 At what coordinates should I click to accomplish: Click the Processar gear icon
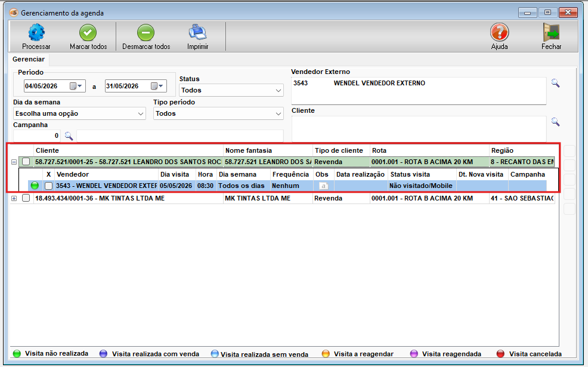pos(36,33)
